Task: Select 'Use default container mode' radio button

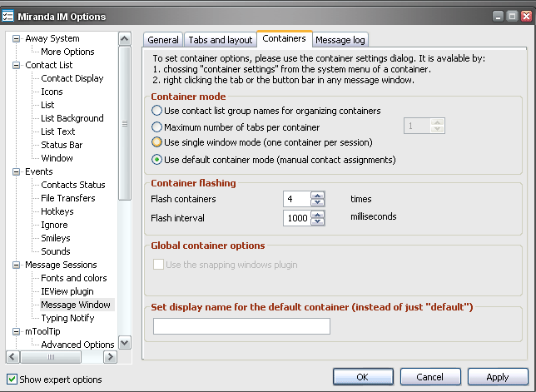Action: coord(156,160)
